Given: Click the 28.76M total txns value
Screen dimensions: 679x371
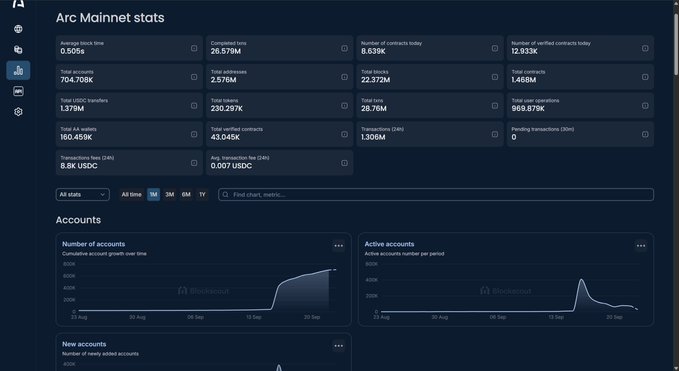Looking at the screenshot, I should [374, 109].
